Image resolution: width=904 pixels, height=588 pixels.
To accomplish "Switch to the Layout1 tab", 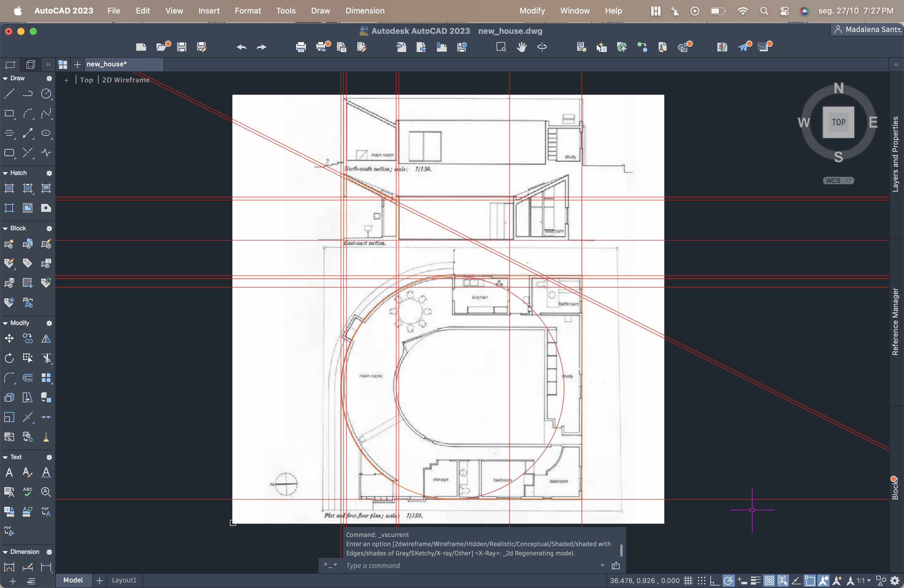I will pos(124,580).
